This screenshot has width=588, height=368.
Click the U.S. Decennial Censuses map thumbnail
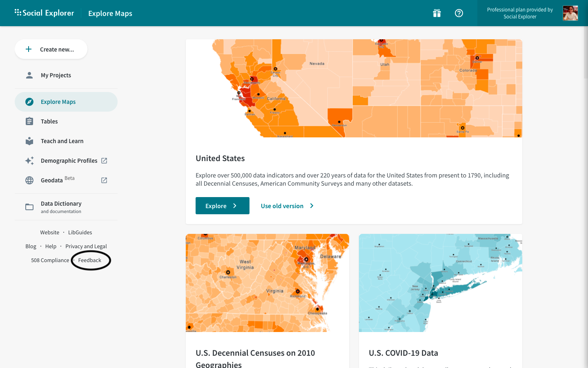pos(267,283)
